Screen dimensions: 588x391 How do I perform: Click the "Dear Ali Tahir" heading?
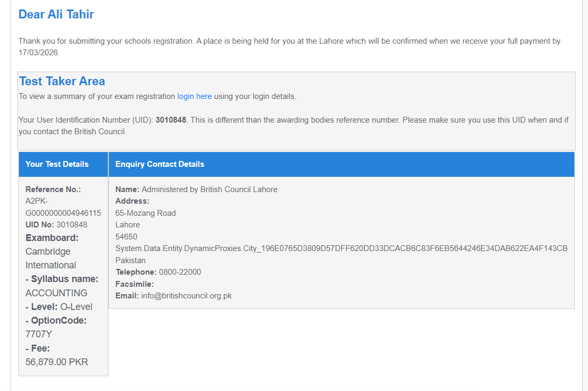[56, 14]
